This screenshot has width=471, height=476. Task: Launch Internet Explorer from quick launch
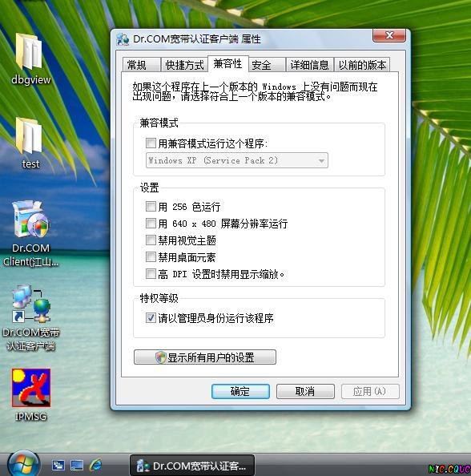tap(95, 465)
